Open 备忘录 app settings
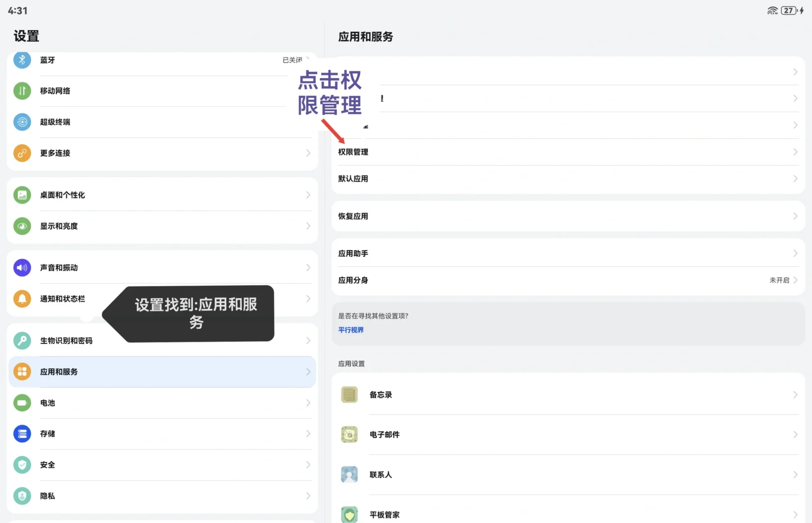812x523 pixels. tap(568, 394)
